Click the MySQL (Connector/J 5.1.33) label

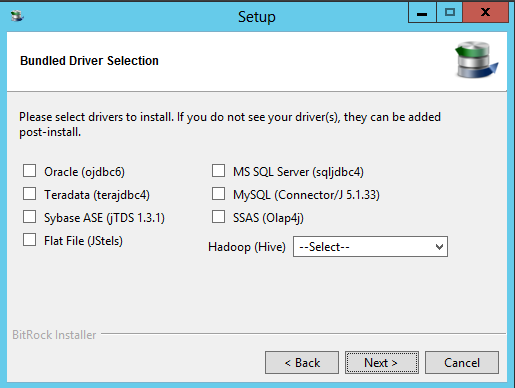[x=306, y=195]
